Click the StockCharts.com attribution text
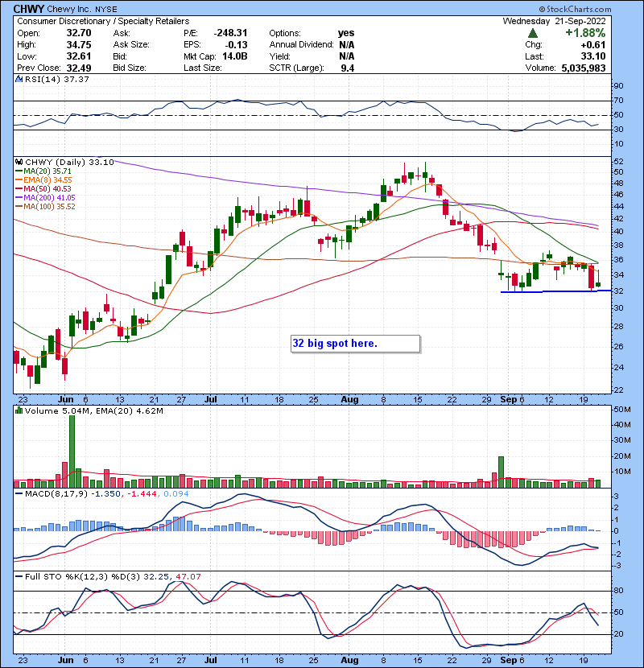 [x=575, y=9]
